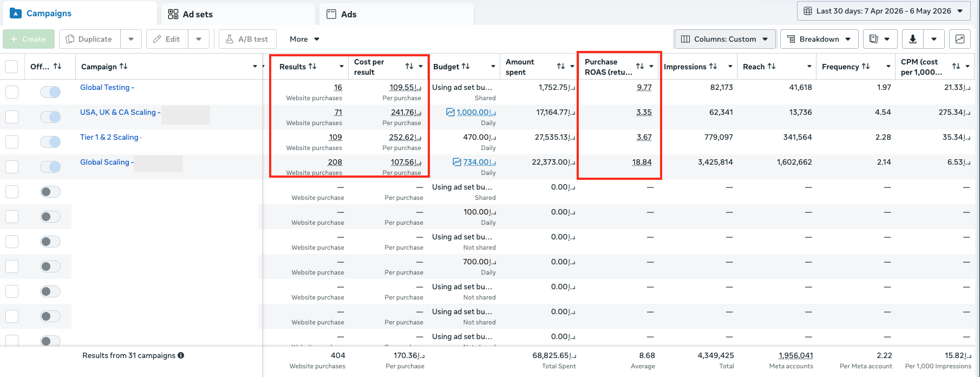
Task: Click the Ad sets grid icon
Action: [x=173, y=14]
